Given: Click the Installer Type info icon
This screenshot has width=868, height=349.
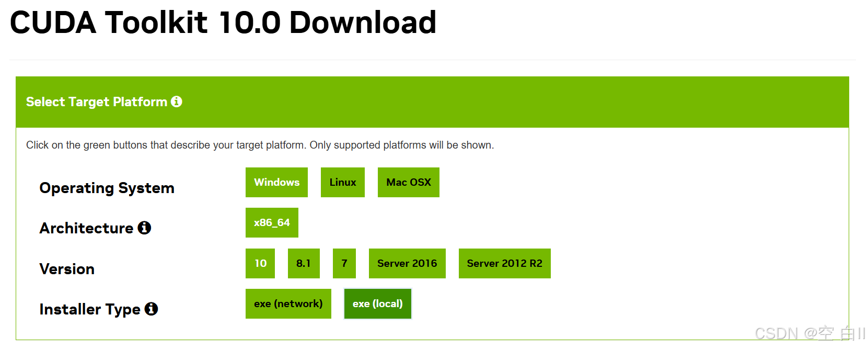Looking at the screenshot, I should [151, 309].
